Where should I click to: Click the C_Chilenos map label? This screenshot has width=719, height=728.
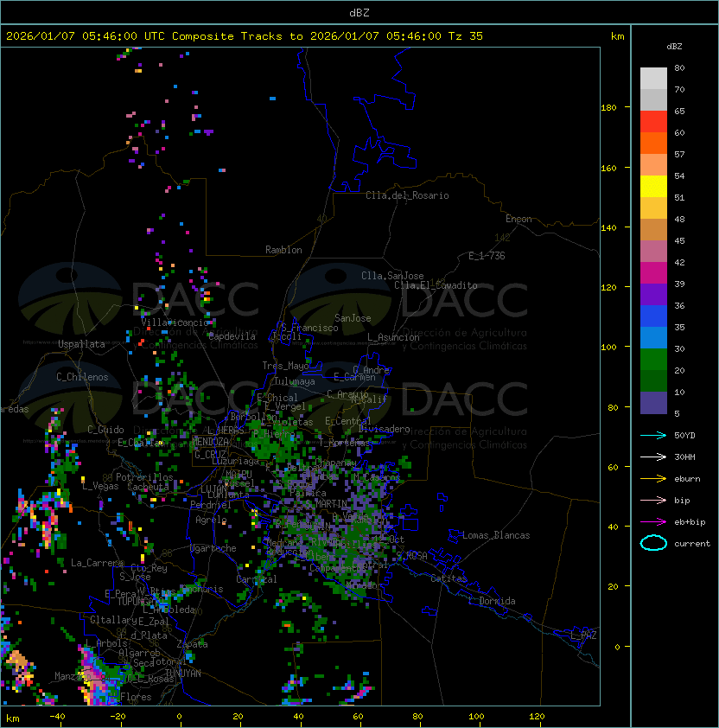tap(82, 377)
